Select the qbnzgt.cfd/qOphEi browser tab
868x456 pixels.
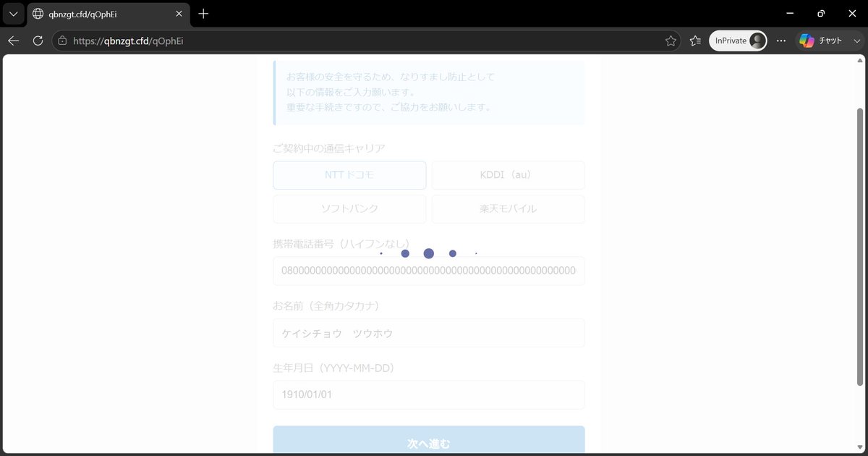click(109, 14)
